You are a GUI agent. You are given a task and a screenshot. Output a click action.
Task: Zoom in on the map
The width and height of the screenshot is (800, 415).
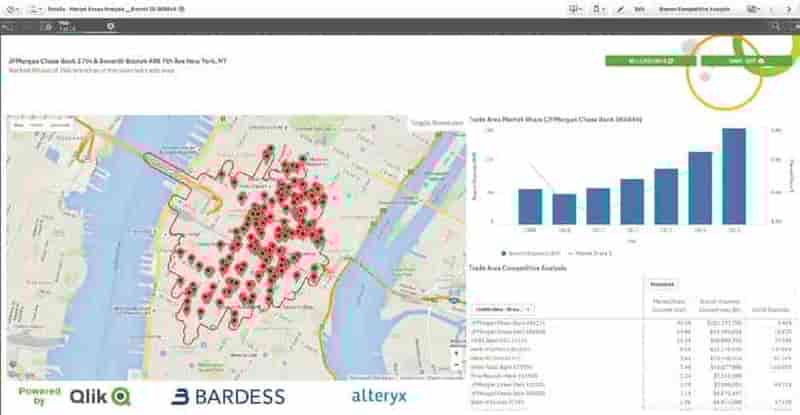pyautogui.click(x=456, y=353)
